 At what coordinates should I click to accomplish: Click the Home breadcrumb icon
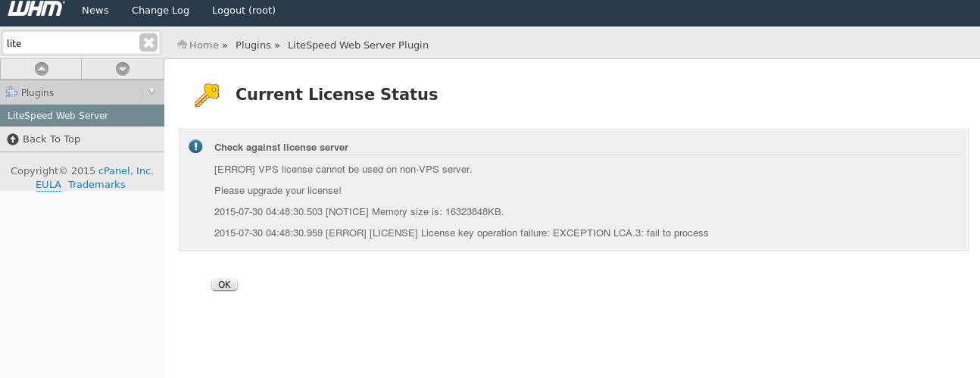[x=182, y=45]
